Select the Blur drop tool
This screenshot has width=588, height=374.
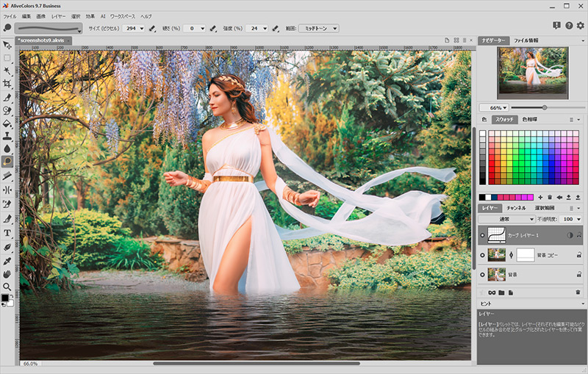tap(7, 148)
